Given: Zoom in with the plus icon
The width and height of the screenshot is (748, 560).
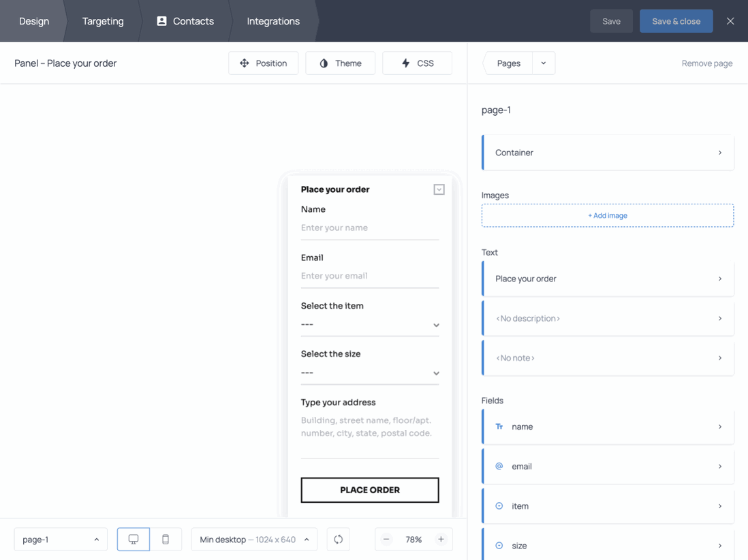Looking at the screenshot, I should click(441, 539).
